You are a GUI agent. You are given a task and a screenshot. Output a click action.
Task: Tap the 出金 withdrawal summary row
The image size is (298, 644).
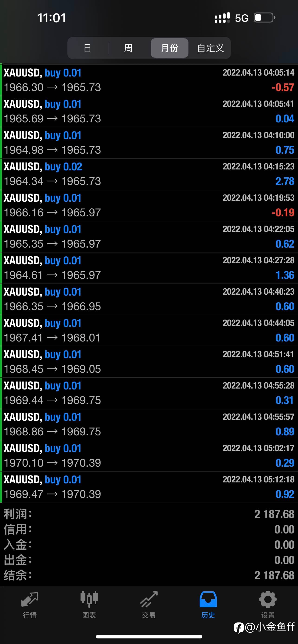[149, 560]
